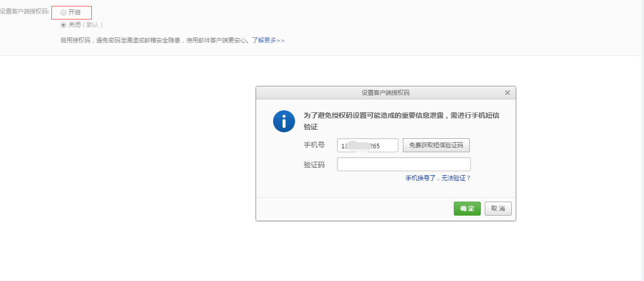Close the 设置客户端授权码 dialog with X
This screenshot has width=644, height=281.
pyautogui.click(x=507, y=93)
